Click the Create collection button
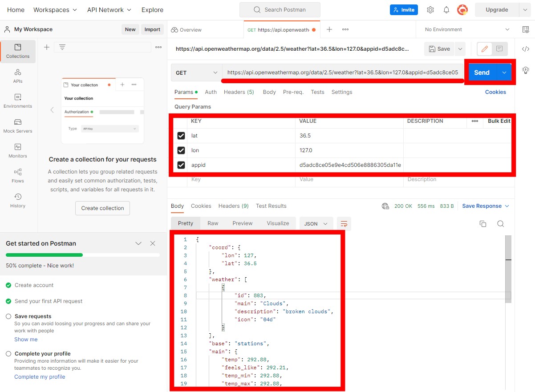 pos(102,208)
